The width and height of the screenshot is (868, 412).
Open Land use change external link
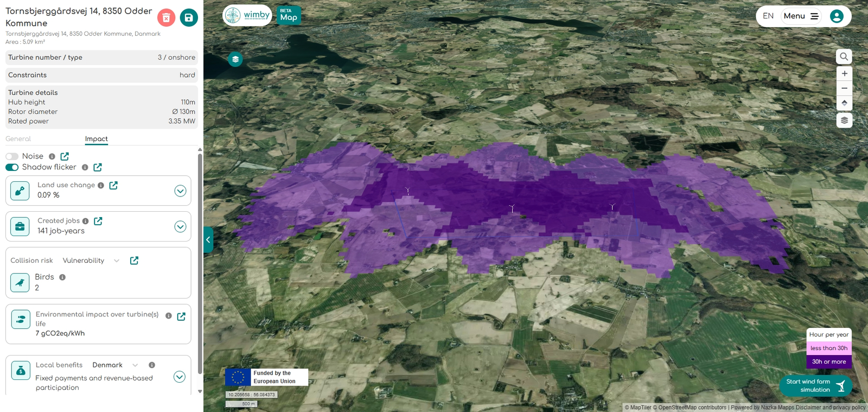pos(113,185)
